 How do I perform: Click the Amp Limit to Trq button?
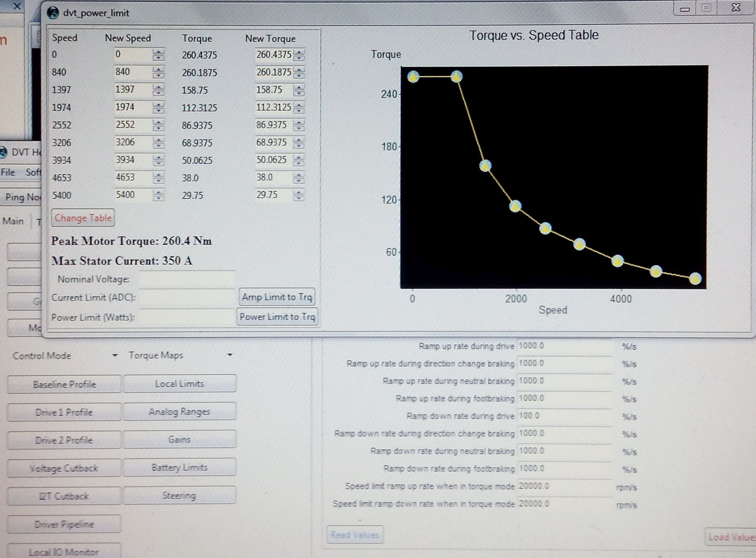click(276, 297)
